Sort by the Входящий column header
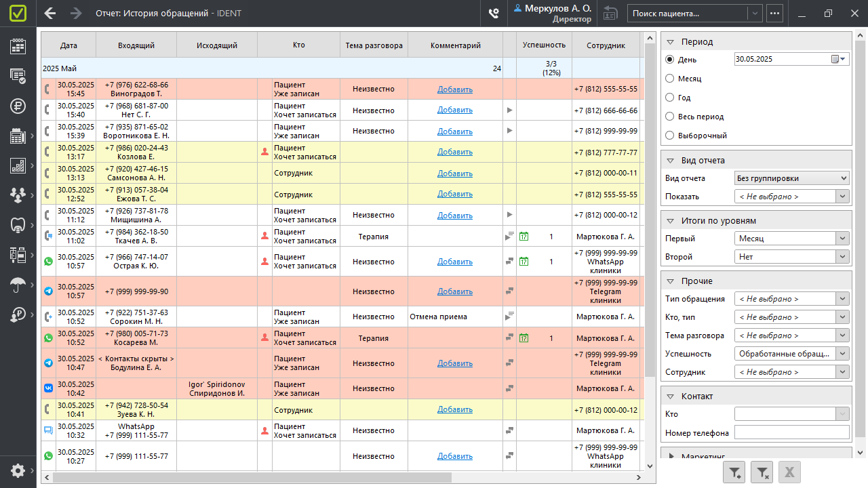 pyautogui.click(x=136, y=45)
